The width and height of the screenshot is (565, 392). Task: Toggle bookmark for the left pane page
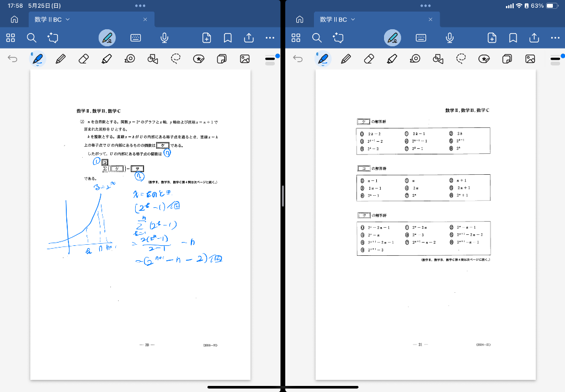tap(227, 37)
